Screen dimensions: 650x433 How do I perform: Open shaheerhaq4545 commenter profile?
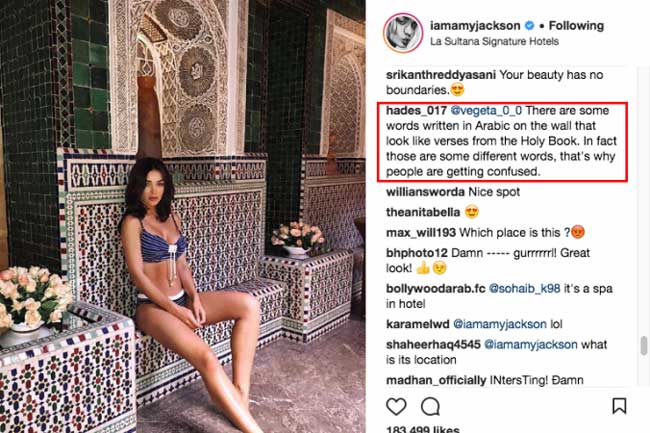(x=433, y=344)
